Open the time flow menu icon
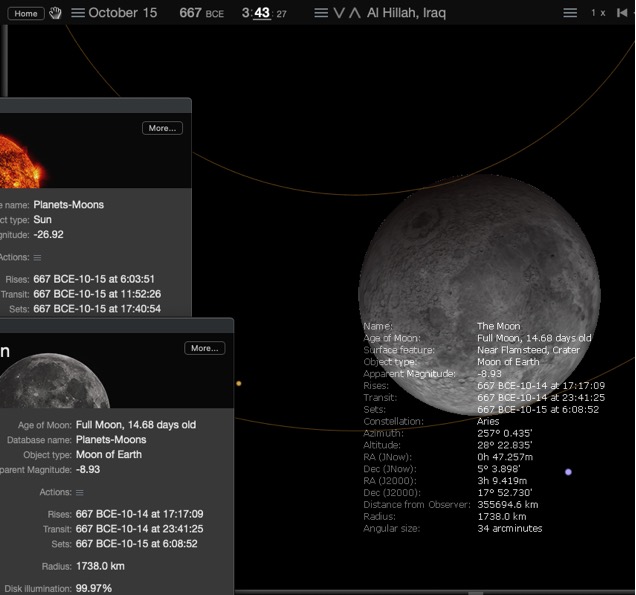The image size is (636, 595). [x=570, y=13]
